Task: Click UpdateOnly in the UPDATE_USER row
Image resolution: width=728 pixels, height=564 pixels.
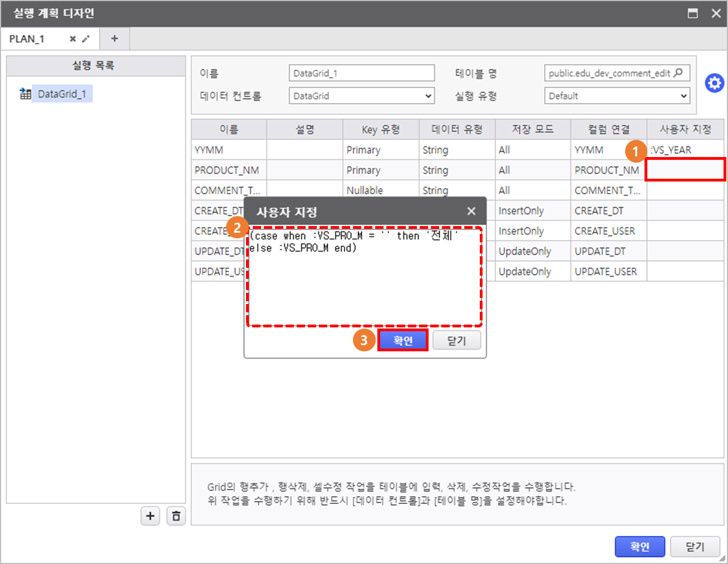Action: (x=533, y=272)
